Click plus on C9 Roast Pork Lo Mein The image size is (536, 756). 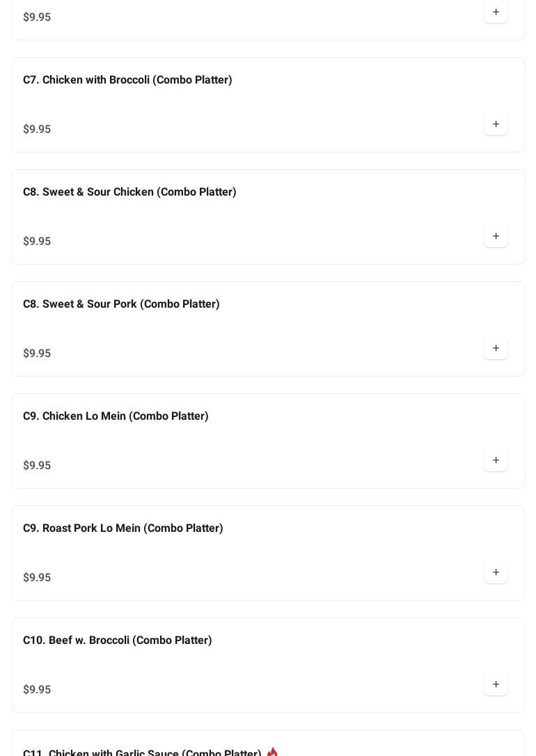(x=496, y=572)
